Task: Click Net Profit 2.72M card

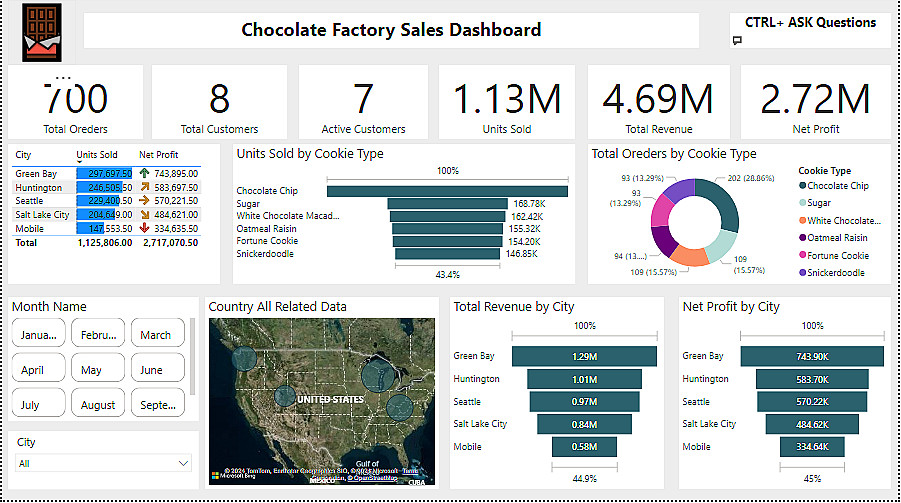Action: pos(815,102)
